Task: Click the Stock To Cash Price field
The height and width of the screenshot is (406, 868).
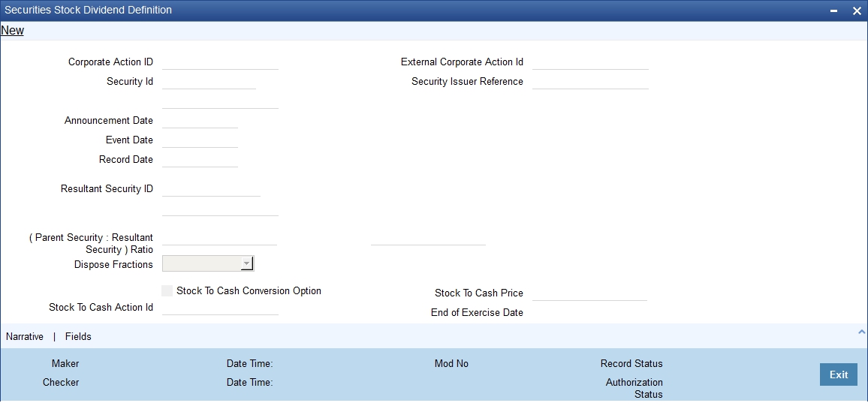Action: coord(589,293)
